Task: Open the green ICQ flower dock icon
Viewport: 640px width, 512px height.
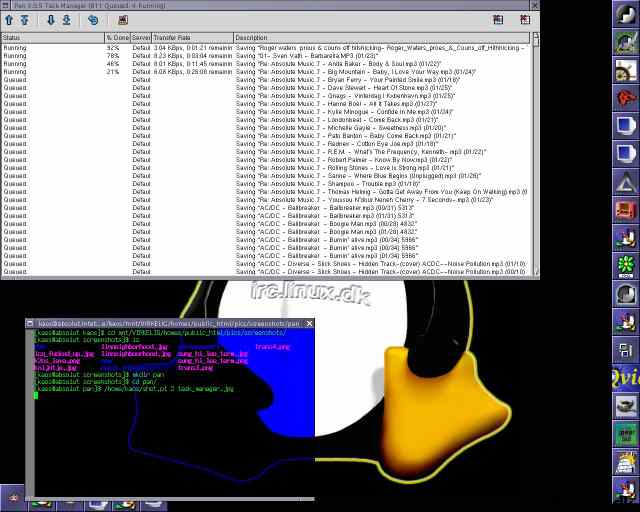Action: tap(625, 265)
